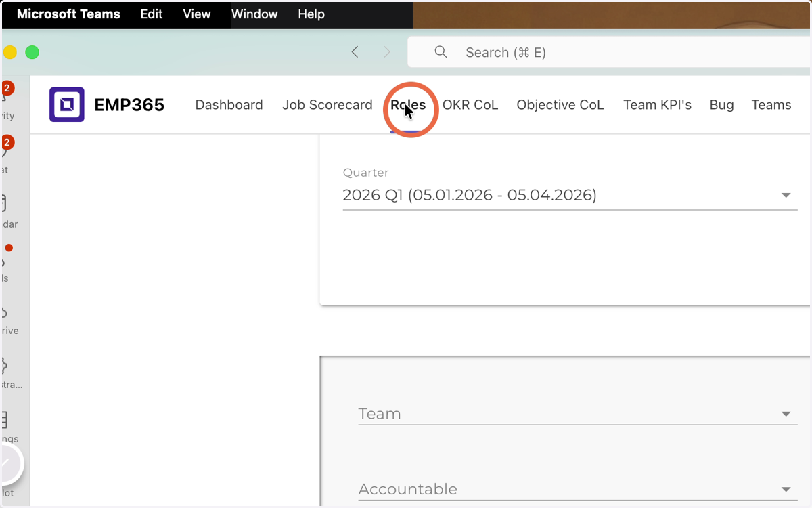Open Activity in the Teams sidebar
Image resolution: width=812 pixels, height=508 pixels.
[x=8, y=102]
